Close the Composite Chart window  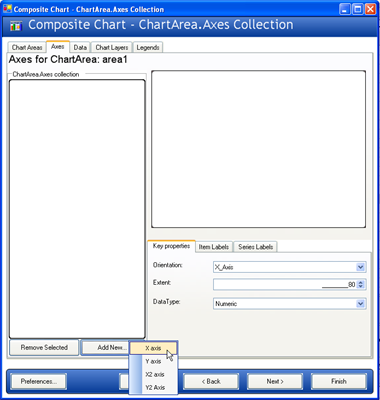pyautogui.click(x=370, y=9)
